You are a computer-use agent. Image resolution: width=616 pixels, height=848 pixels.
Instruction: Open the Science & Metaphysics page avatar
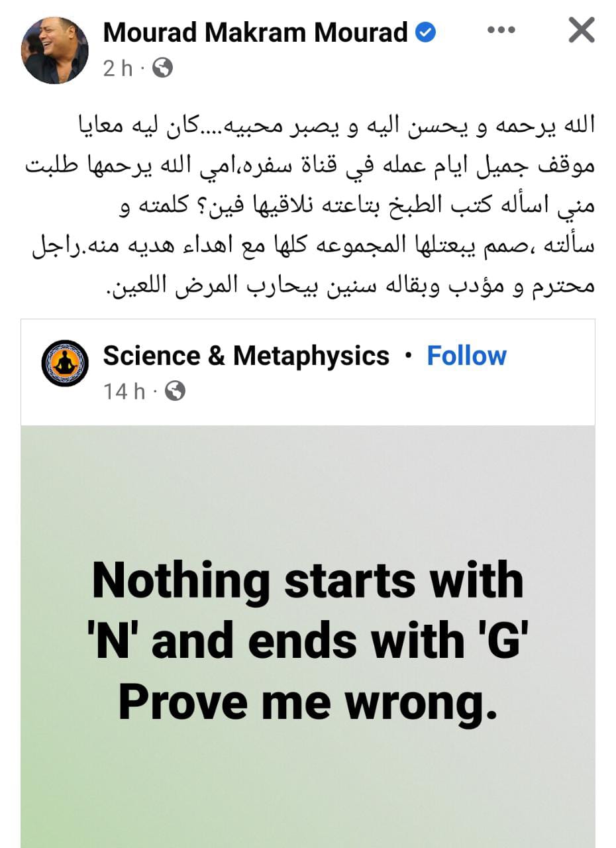pyautogui.click(x=65, y=363)
